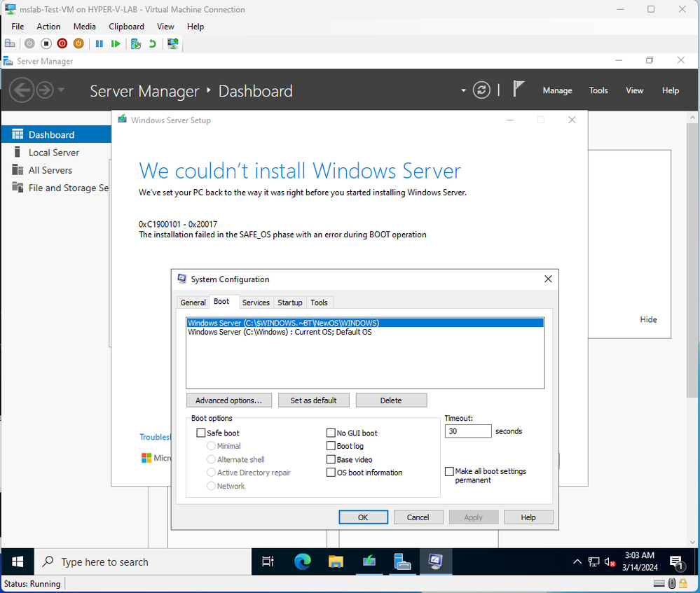
Task: Launch Microsoft Edge from the taskbar
Action: [302, 561]
